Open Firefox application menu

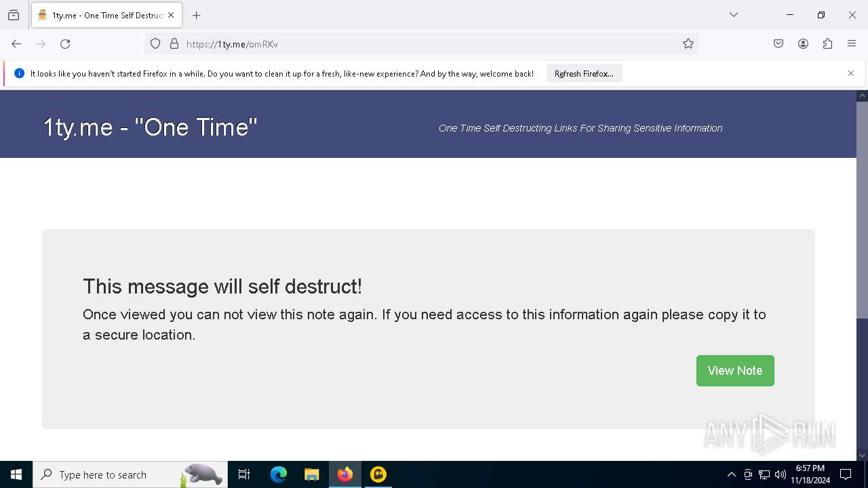(x=852, y=44)
